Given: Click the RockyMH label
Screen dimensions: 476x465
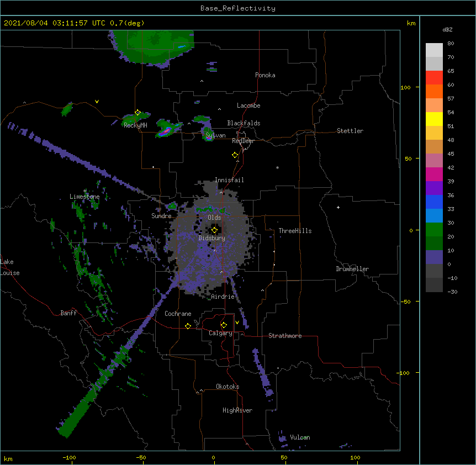Looking at the screenshot, I should click(135, 125).
